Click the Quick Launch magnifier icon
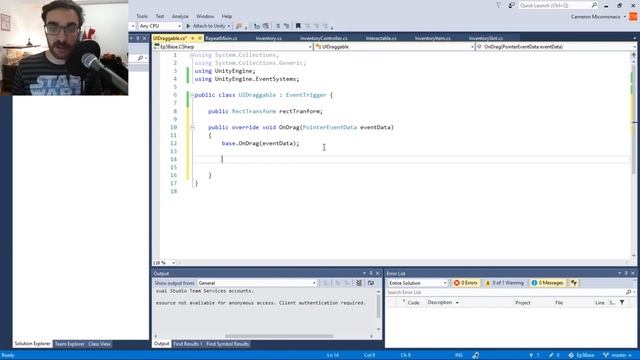This screenshot has height=360, width=640. (594, 5)
